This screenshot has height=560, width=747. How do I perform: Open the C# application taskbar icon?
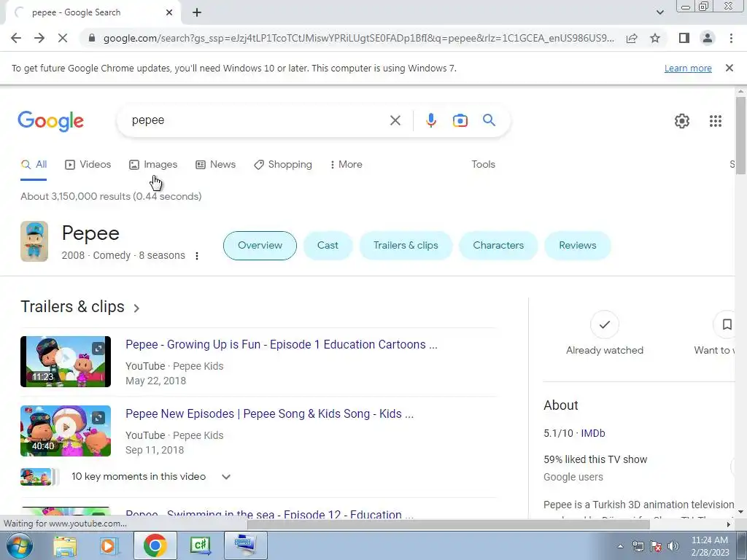200,545
